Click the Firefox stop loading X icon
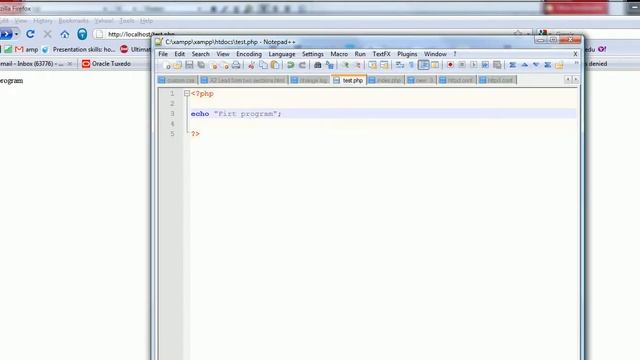Viewport: 640px width, 360px height. [47, 34]
